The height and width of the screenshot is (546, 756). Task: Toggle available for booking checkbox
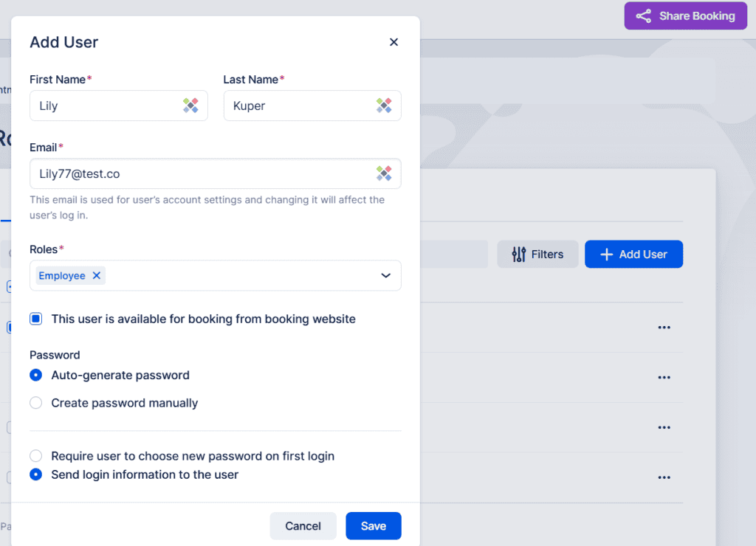click(35, 319)
